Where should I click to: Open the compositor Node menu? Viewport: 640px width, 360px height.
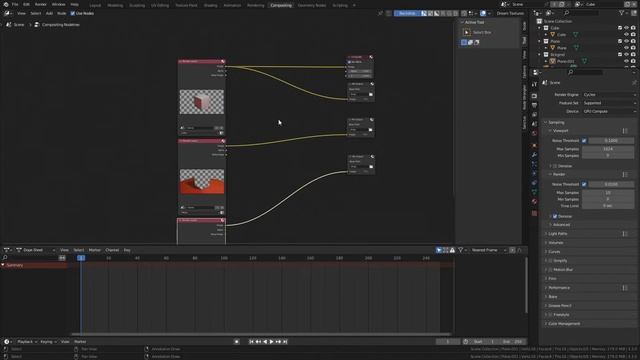click(62, 13)
